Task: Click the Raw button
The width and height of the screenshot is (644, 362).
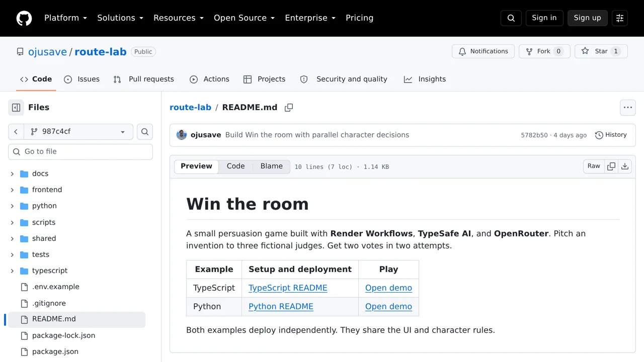Action: click(x=594, y=166)
